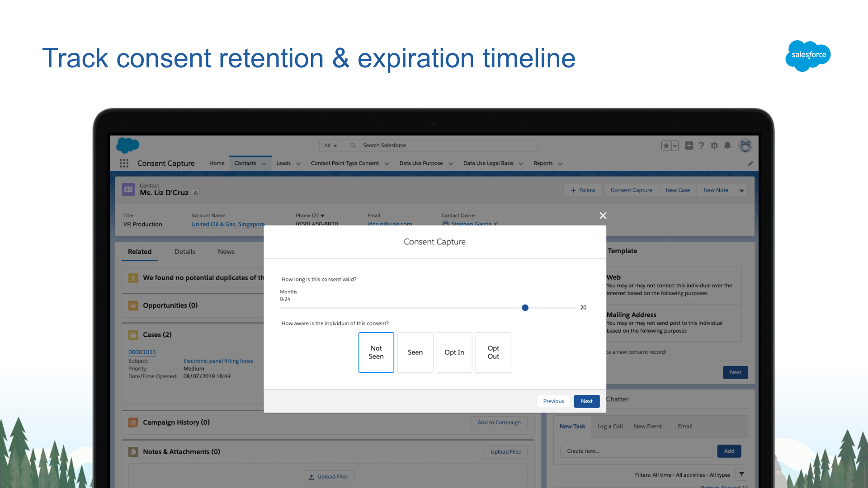This screenshot has width=868, height=488.
Task: Click the Setup gear icon
Action: [714, 145]
